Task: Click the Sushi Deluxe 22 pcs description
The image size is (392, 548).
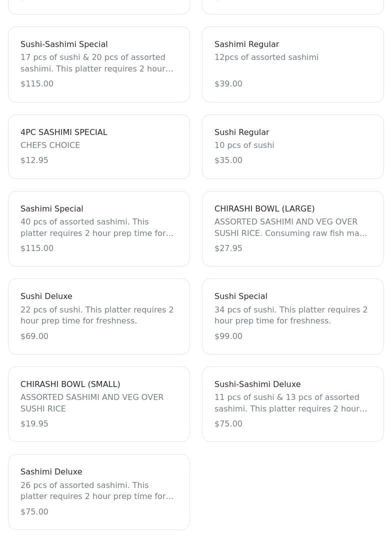Action: pyautogui.click(x=97, y=315)
